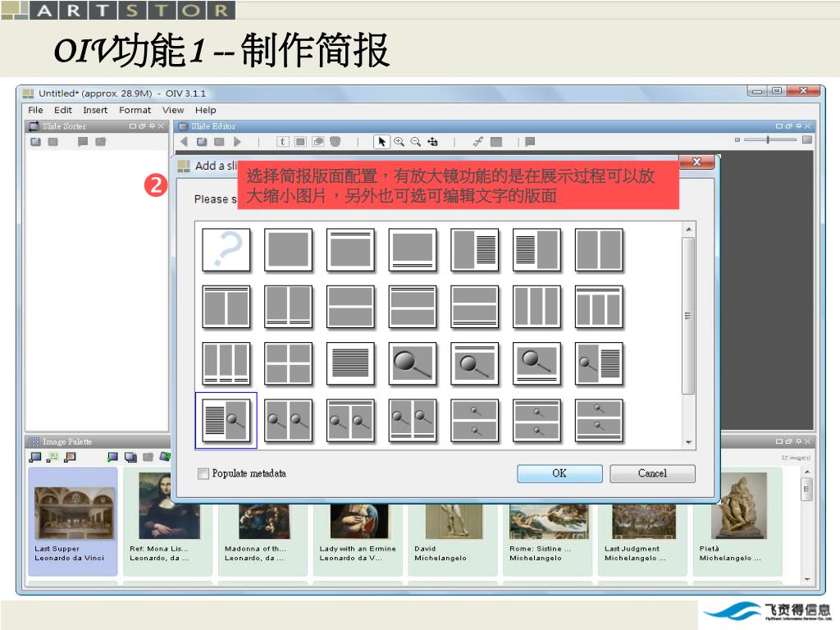Open the File menu

tap(35, 110)
